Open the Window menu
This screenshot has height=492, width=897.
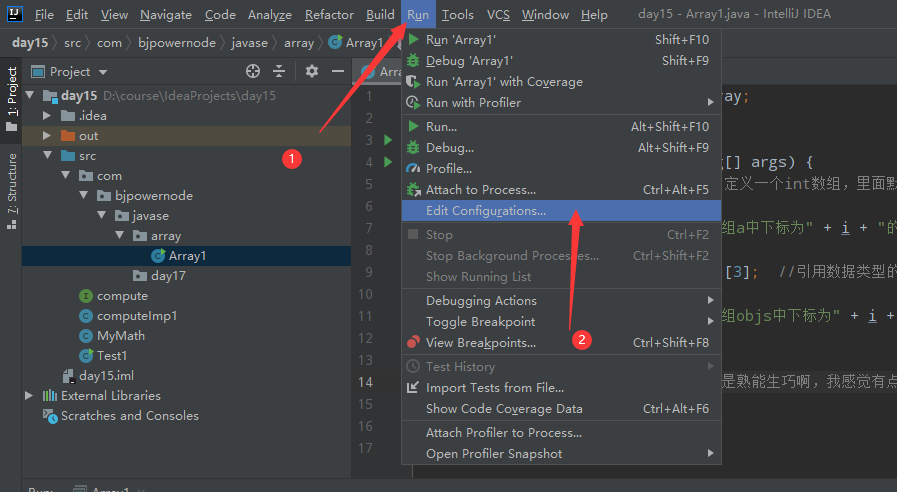545,14
